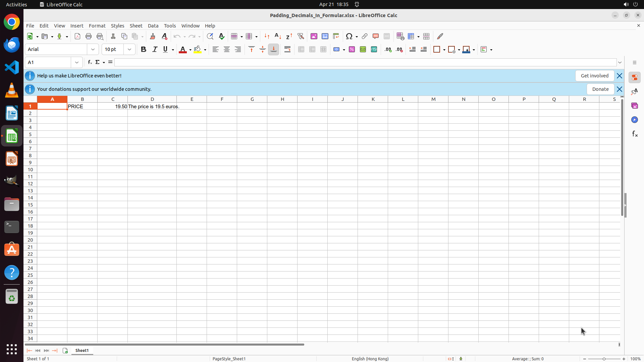Select the Sheet1 tab
This screenshot has height=362, width=644.
coord(82,350)
